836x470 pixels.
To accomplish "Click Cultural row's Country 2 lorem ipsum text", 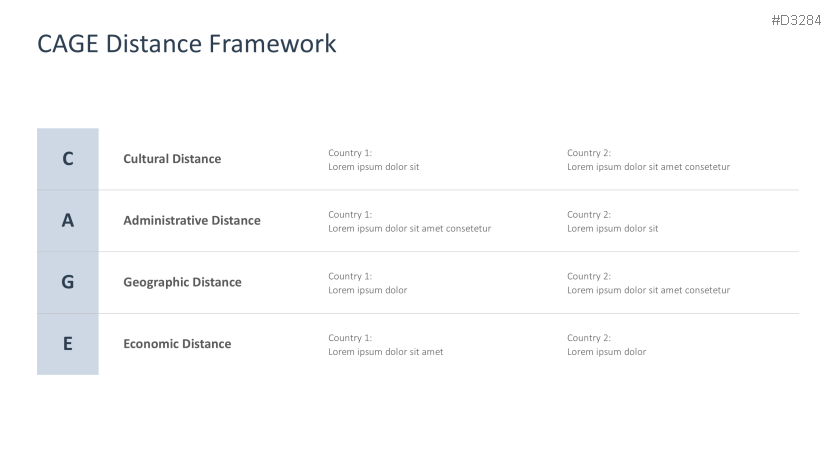I will (x=648, y=167).
